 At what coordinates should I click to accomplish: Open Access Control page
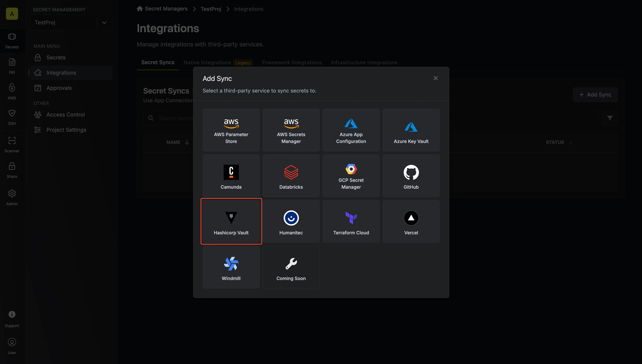(x=71, y=114)
